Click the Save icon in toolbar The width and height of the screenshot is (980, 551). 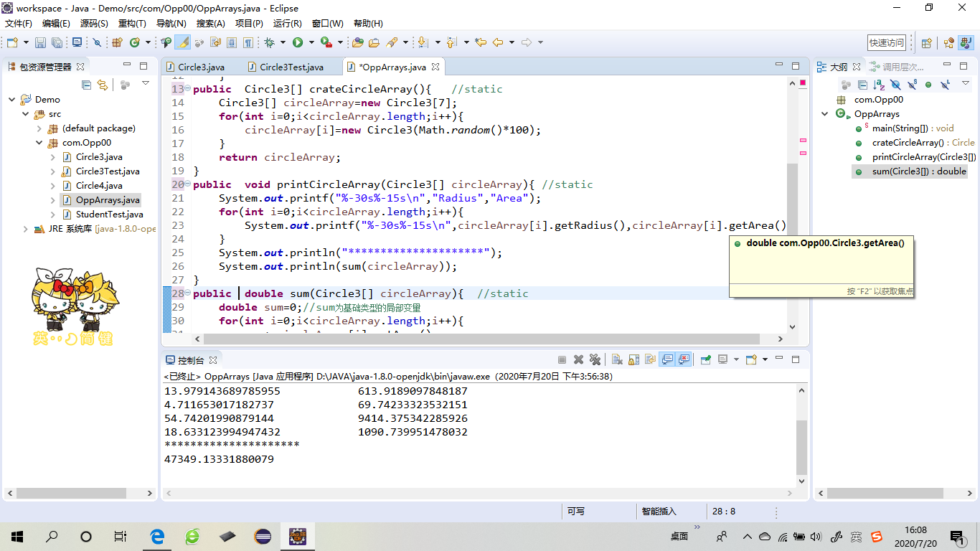point(40,42)
